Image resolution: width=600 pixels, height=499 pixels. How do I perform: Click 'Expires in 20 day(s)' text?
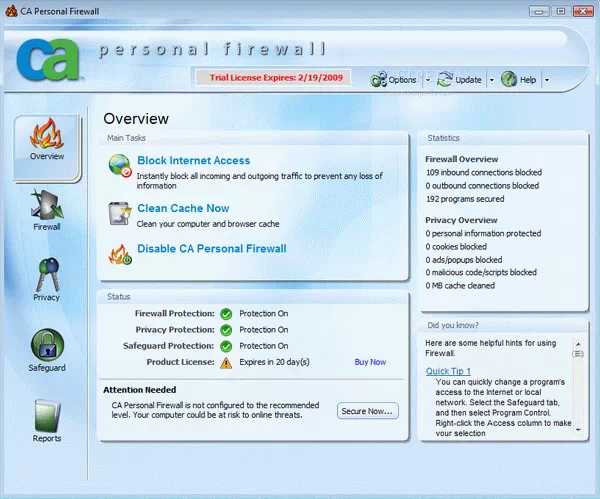pos(274,362)
